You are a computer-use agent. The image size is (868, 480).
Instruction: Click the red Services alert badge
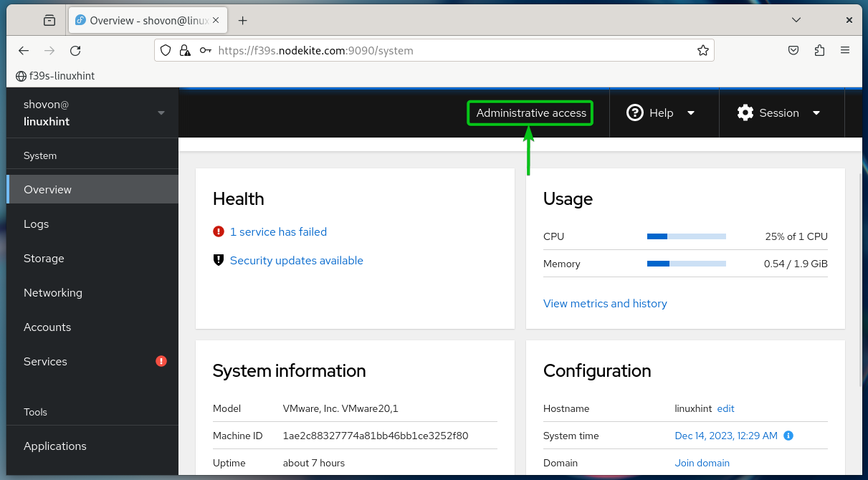(161, 361)
